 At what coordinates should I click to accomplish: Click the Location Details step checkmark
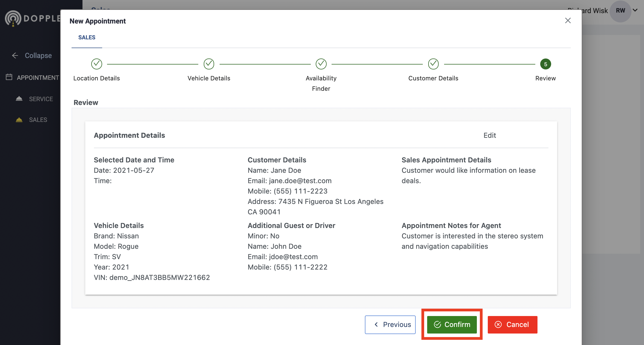coord(96,64)
